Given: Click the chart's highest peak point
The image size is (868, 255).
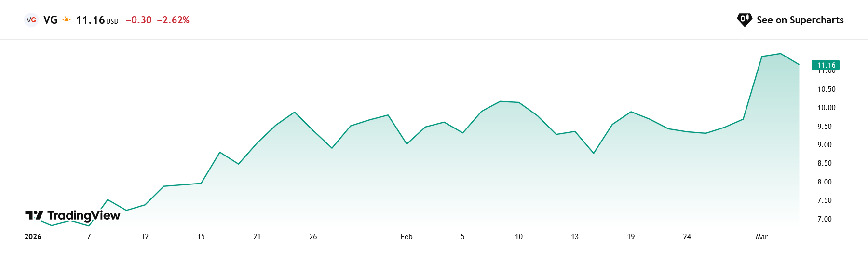Looking at the screenshot, I should click(x=780, y=54).
